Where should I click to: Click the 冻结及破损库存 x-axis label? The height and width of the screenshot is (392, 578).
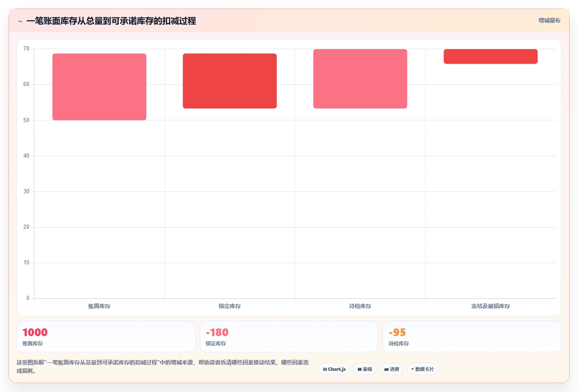click(x=491, y=306)
